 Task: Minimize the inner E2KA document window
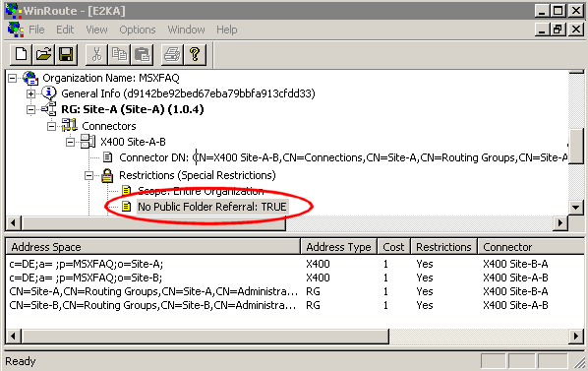(542, 29)
